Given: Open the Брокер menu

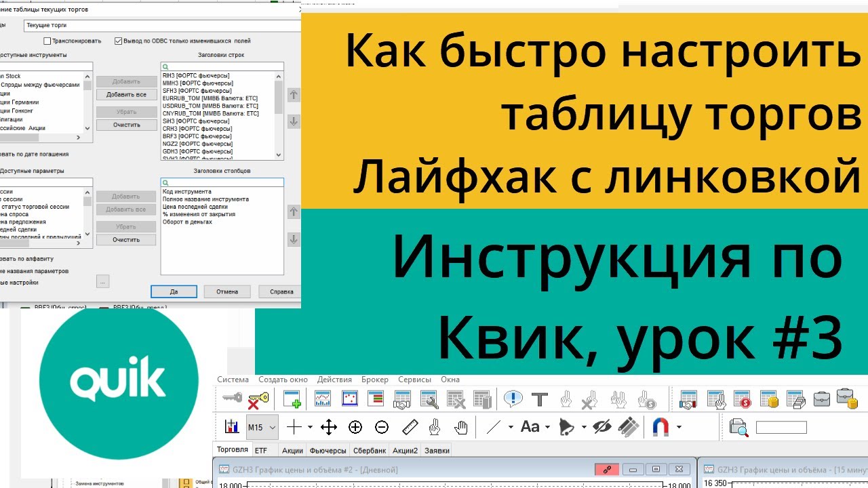Looking at the screenshot, I should pyautogui.click(x=375, y=380).
